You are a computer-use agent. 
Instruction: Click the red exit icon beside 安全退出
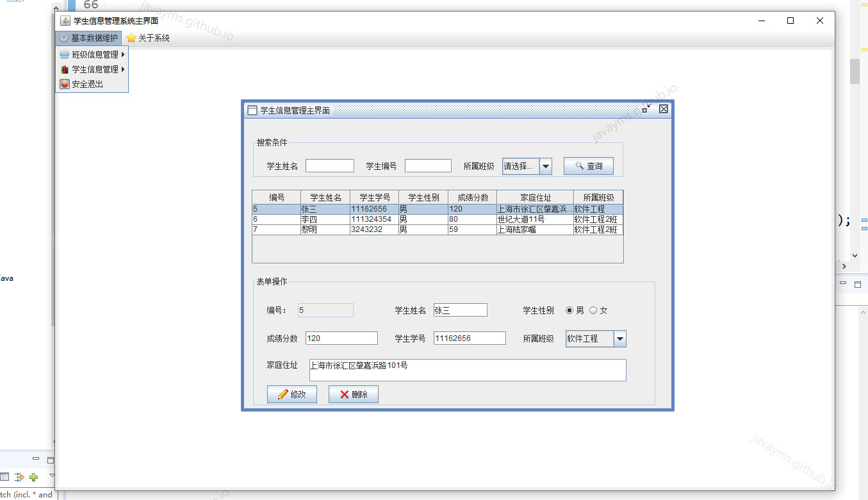(64, 83)
